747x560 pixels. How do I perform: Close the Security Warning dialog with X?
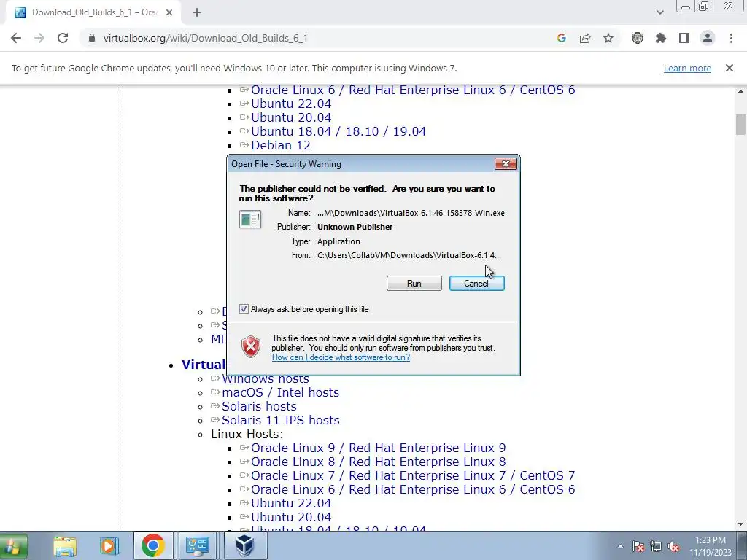point(506,164)
